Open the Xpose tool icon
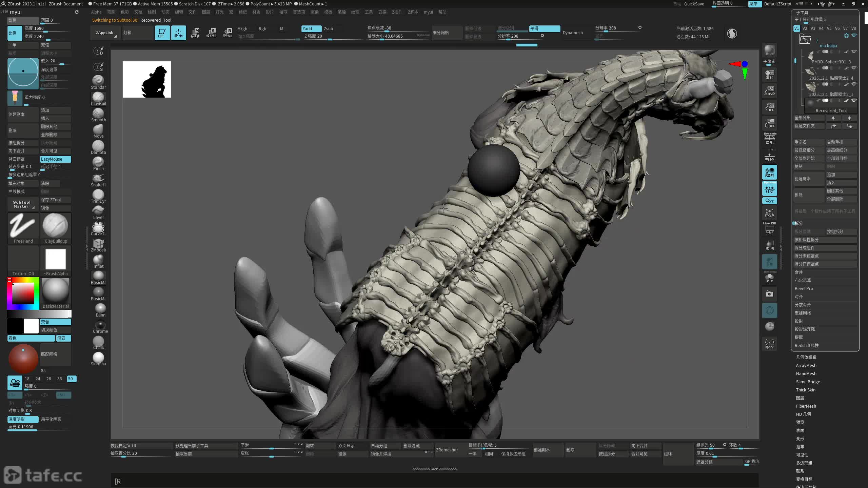Viewport: 868px width, 488px height. (769, 343)
